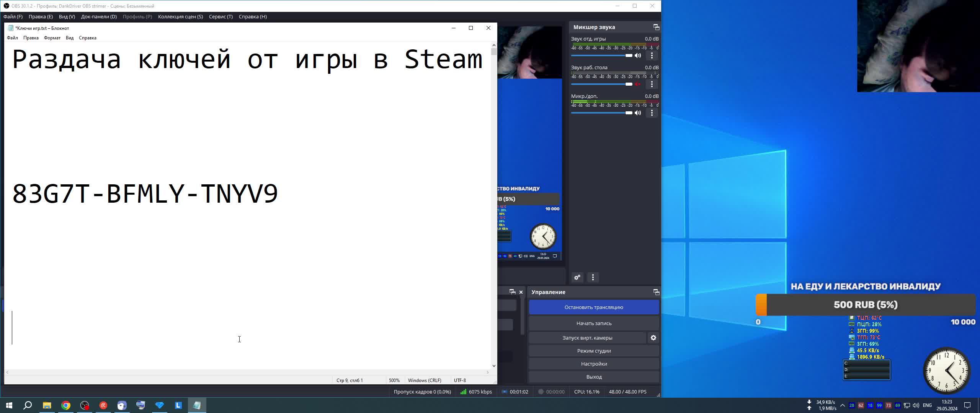Click the taskbar search magnifier
This screenshot has width=980, height=413.
click(x=28, y=405)
